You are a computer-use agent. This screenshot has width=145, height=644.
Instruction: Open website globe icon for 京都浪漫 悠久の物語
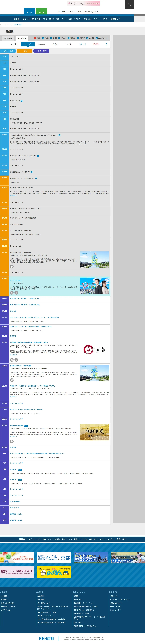(x=12, y=441)
